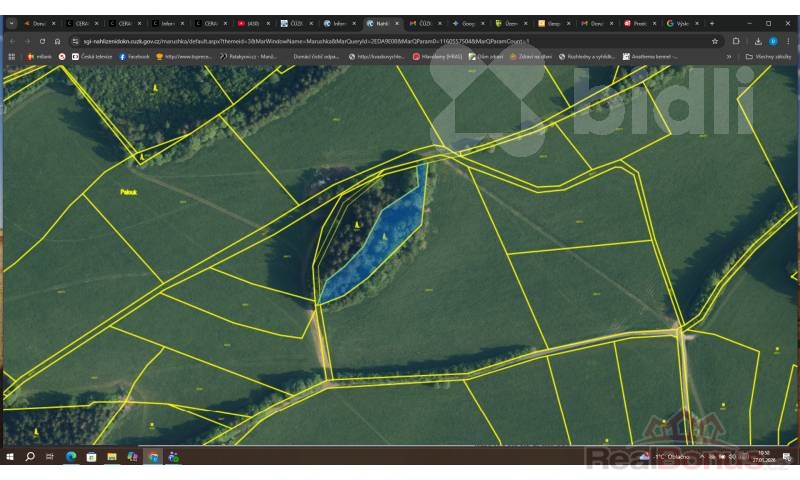Go to the browser home page icon
The height and width of the screenshot is (480, 800).
point(57,41)
